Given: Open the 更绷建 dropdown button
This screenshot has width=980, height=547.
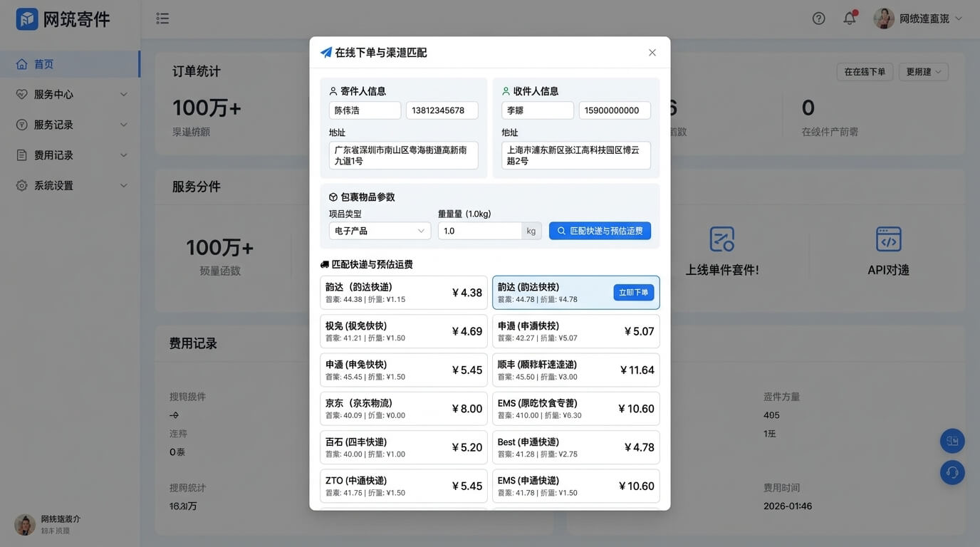Looking at the screenshot, I should coord(923,72).
